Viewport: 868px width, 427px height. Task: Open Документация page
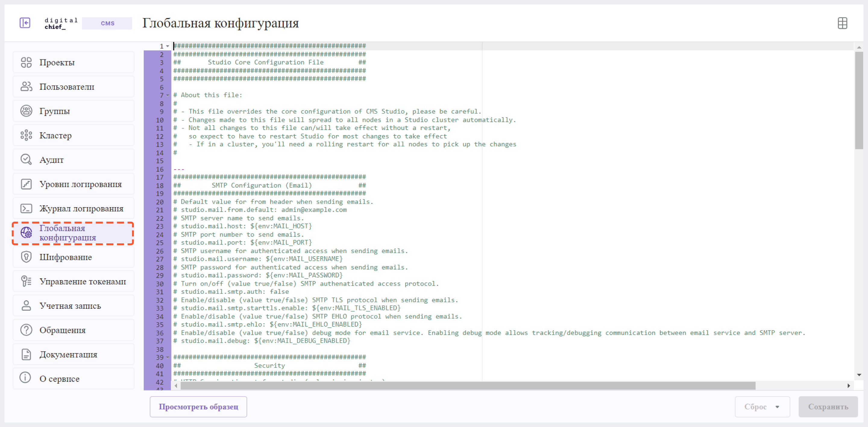tap(74, 354)
